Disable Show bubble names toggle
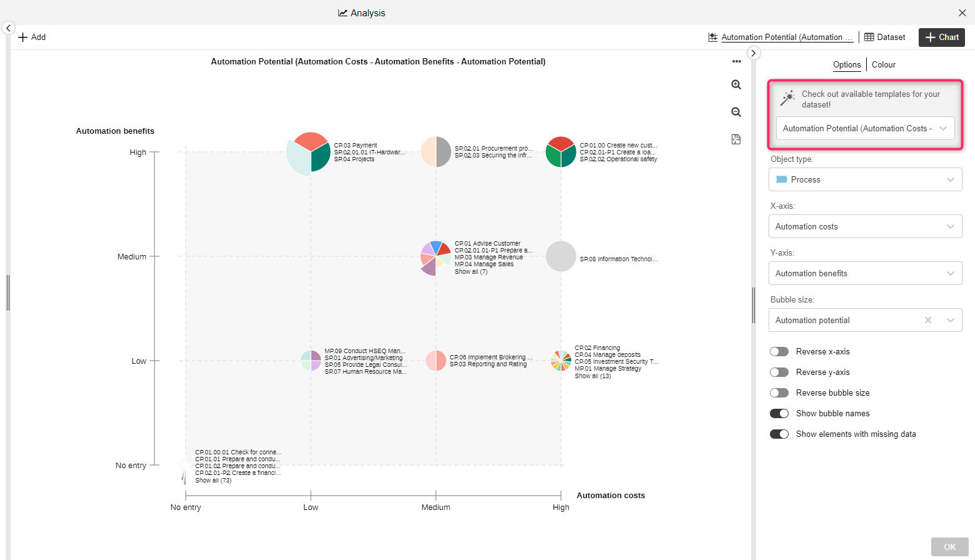This screenshot has height=560, width=975. click(x=779, y=414)
